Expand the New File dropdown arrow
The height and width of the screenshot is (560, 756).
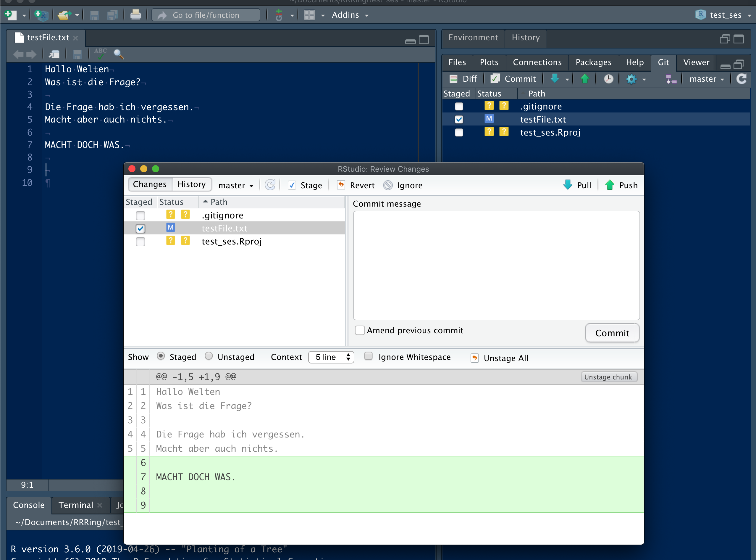[x=24, y=16]
